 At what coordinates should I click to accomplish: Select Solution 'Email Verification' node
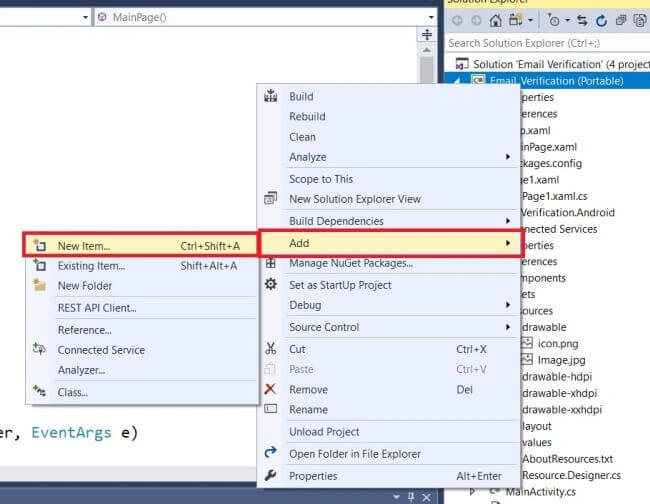coord(561,64)
